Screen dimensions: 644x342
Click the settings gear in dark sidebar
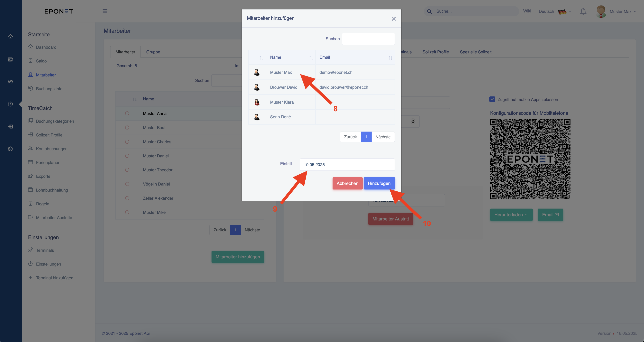coord(10,149)
